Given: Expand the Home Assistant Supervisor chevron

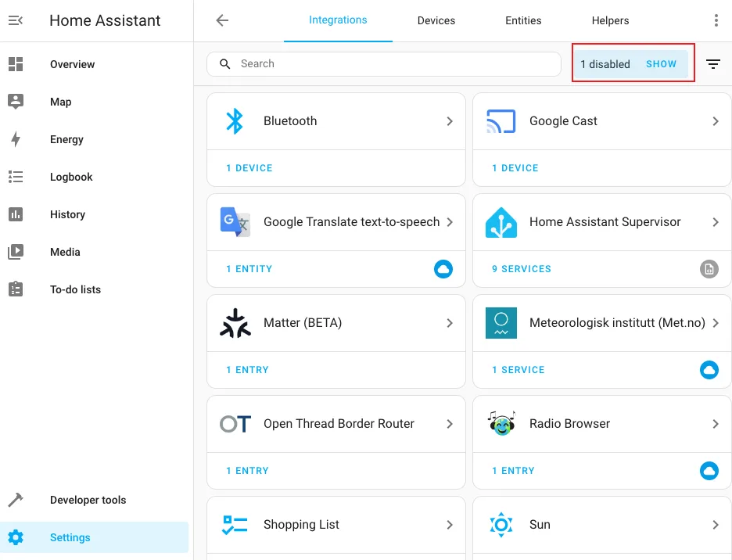Looking at the screenshot, I should click(716, 222).
